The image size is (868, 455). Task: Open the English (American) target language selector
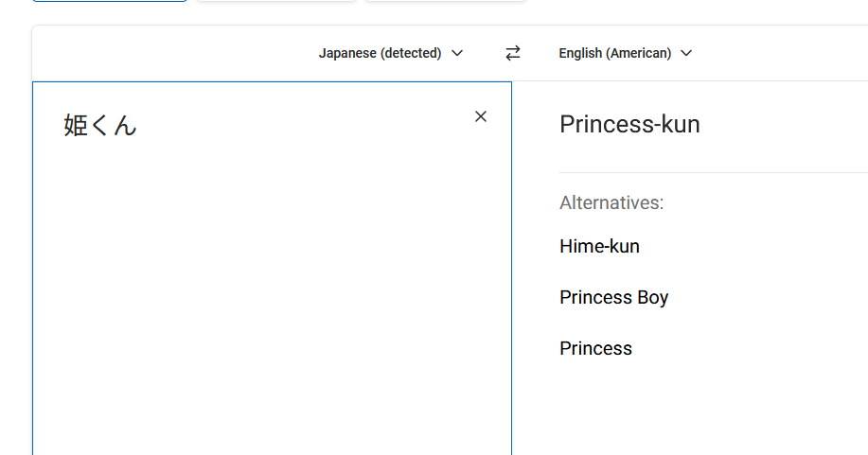click(615, 53)
